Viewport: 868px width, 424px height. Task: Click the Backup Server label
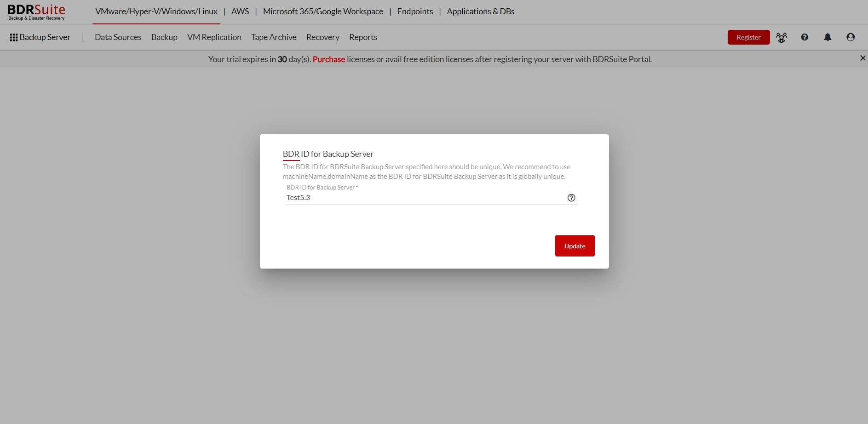(45, 37)
